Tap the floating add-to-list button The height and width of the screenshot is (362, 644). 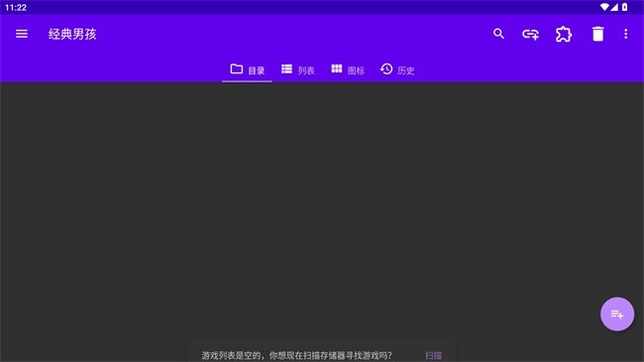[617, 314]
